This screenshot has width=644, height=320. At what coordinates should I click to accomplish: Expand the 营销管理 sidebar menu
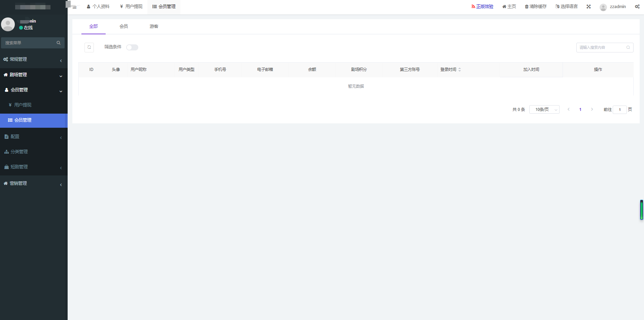(x=34, y=184)
